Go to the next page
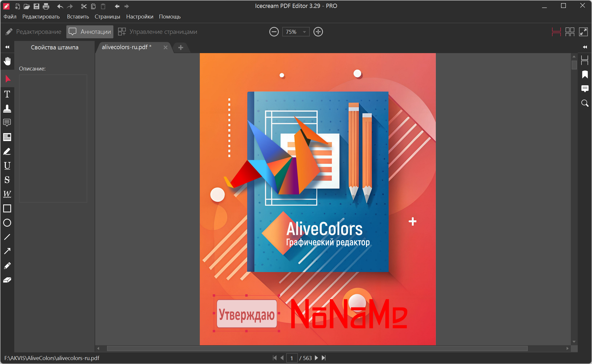 tap(316, 358)
